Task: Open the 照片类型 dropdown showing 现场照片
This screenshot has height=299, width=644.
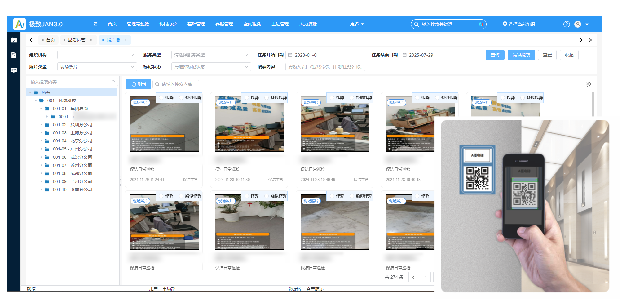Action: click(97, 67)
